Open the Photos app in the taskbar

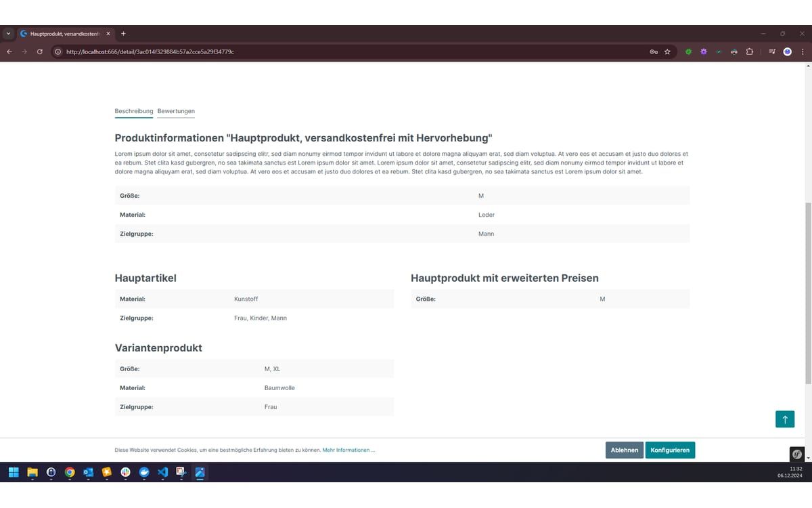(x=200, y=472)
